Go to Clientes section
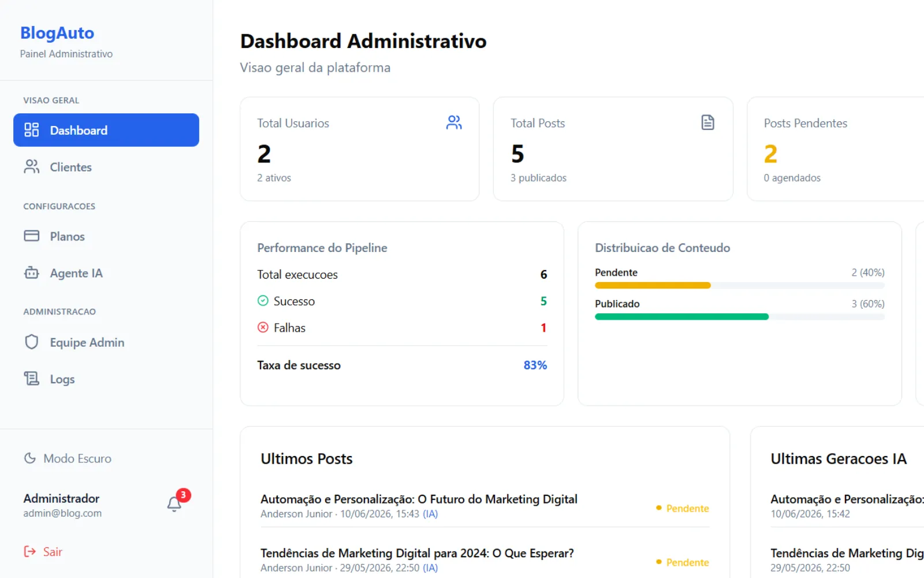 (x=106, y=167)
